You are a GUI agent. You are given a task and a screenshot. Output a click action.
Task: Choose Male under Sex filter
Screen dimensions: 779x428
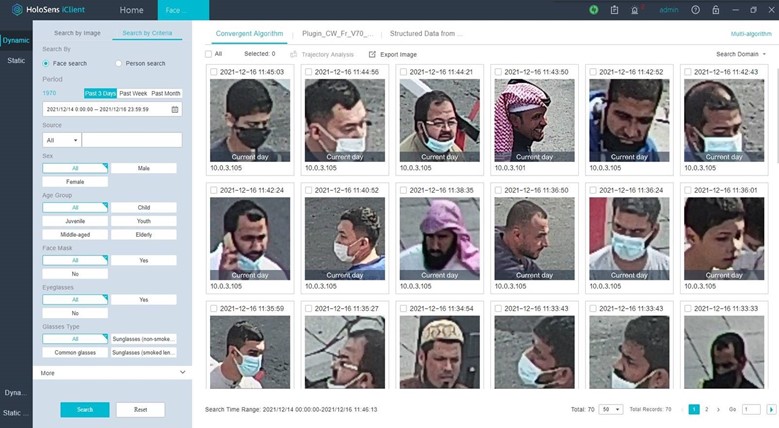point(144,168)
